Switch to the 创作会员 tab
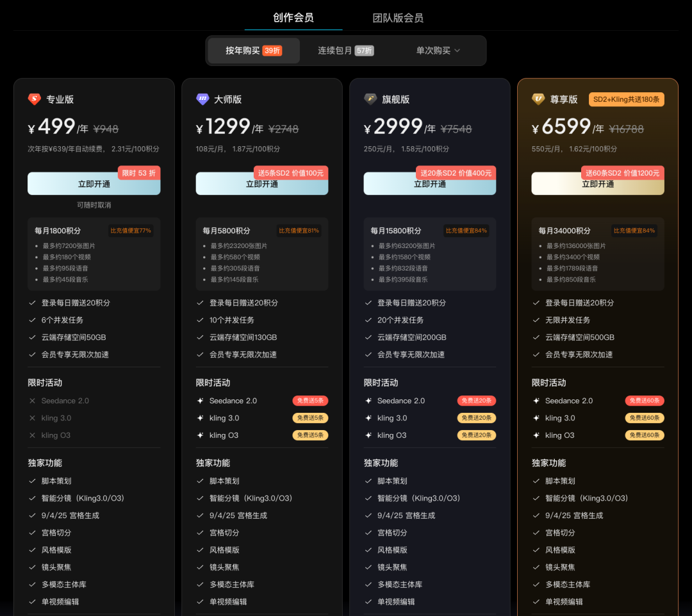The image size is (692, 616). 293,17
